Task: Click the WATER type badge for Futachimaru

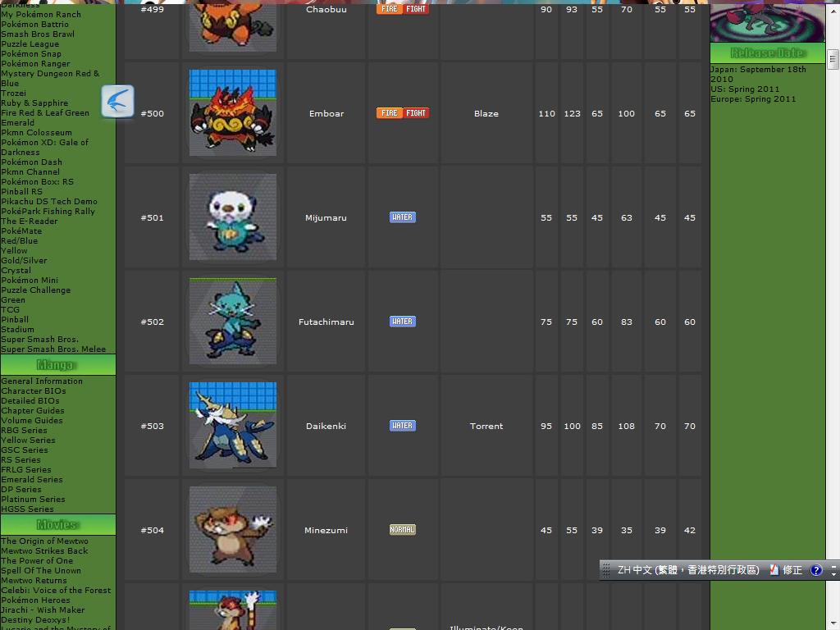Action: (402, 322)
